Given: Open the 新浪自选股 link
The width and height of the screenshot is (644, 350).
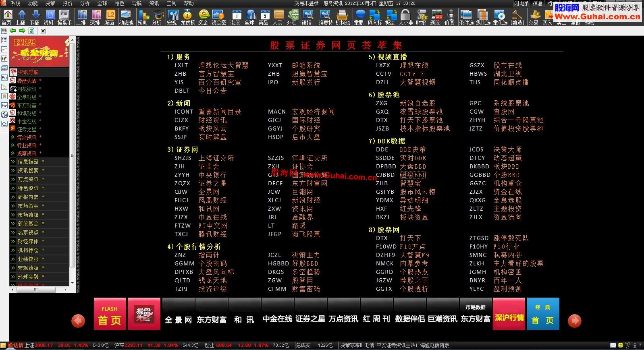Looking at the screenshot, I should (418, 103).
